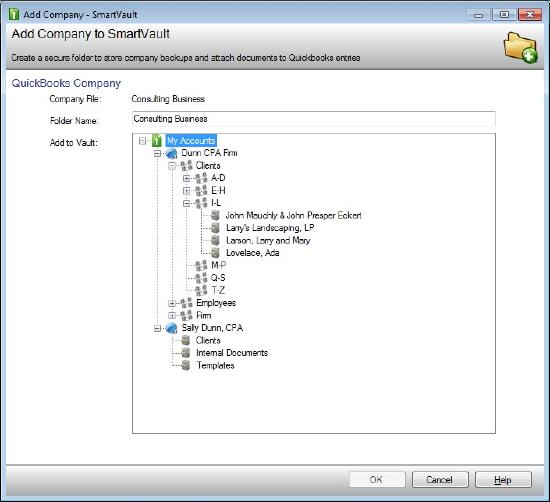550x502 pixels.
Task: Click the My Accounts green vault icon
Action: click(156, 141)
